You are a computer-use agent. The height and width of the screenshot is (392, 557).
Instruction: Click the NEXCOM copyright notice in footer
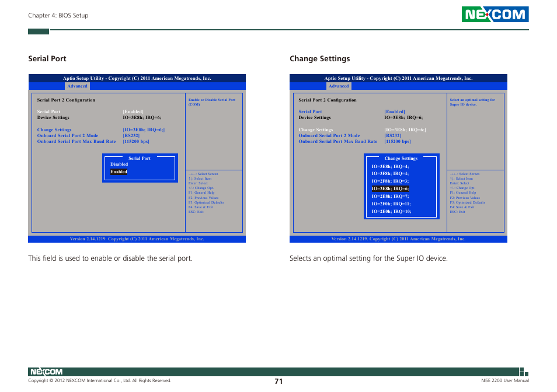click(99, 381)
